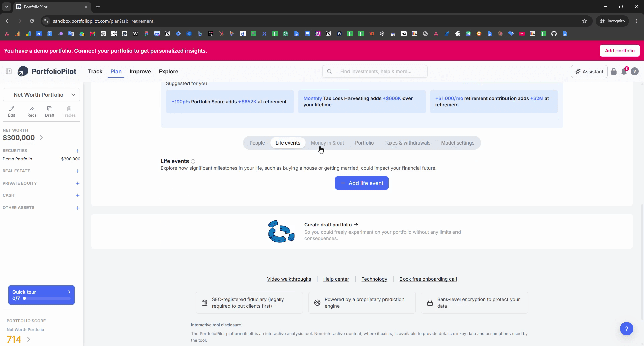Screen dimensions: 644x346
Task: Add a real estate asset
Action: [78, 171]
